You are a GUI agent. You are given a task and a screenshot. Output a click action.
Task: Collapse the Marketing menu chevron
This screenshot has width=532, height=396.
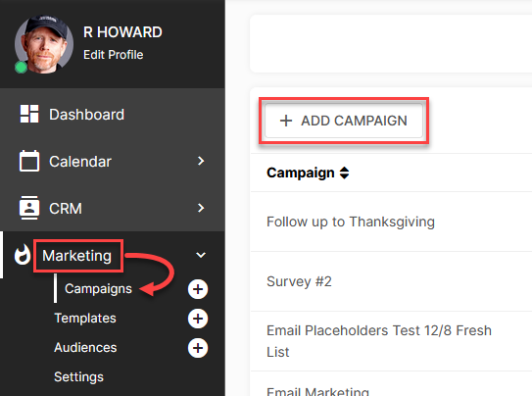tap(201, 255)
